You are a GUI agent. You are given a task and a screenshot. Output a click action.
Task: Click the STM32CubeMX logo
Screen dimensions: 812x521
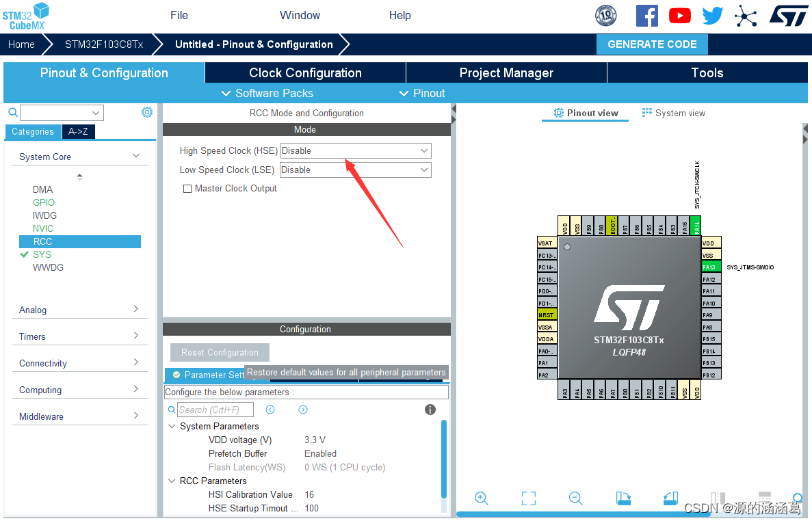pos(26,16)
